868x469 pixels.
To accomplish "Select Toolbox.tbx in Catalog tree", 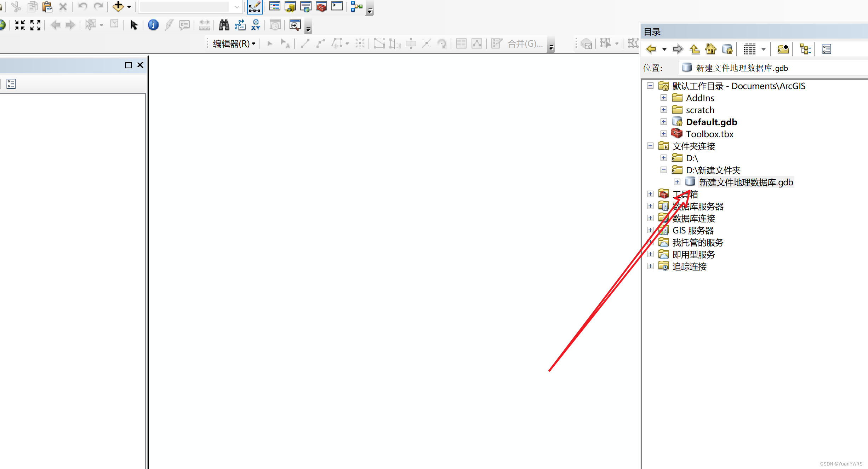I will point(710,134).
